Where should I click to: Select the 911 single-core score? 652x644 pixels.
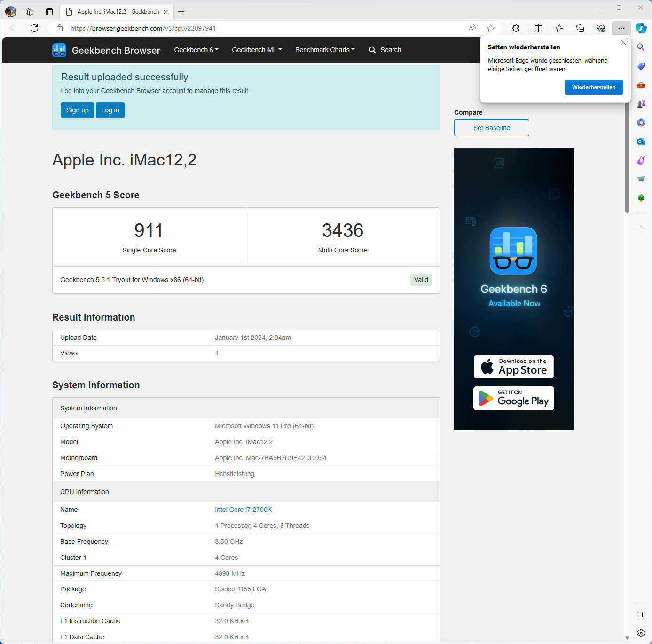149,230
